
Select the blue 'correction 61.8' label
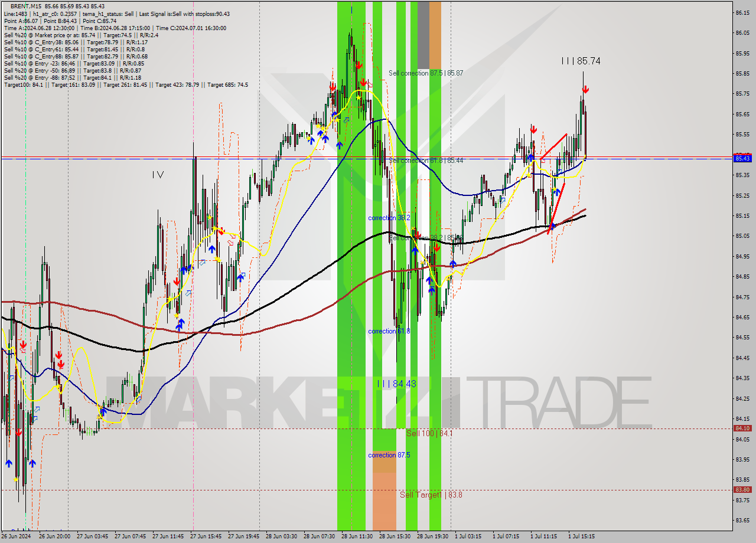tap(389, 331)
